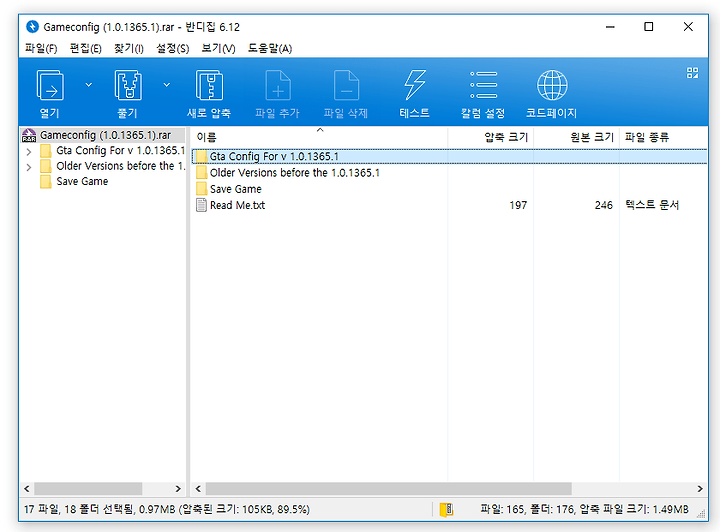Sort by 이름 column header

click(x=320, y=137)
